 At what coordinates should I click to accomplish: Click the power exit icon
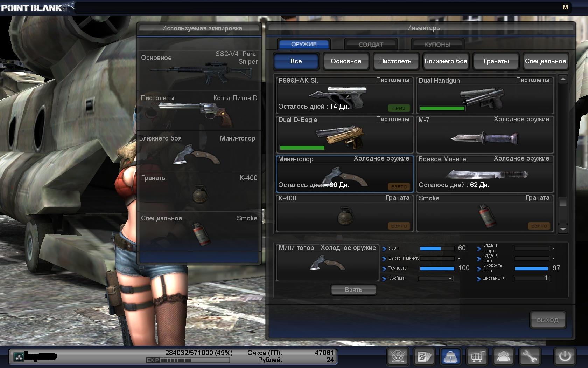pyautogui.click(x=565, y=357)
